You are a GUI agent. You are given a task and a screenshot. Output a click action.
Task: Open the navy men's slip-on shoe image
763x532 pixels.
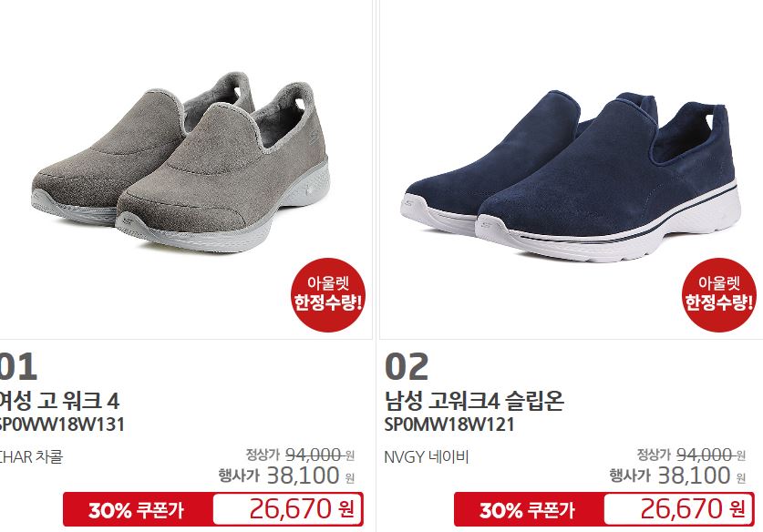click(x=571, y=176)
